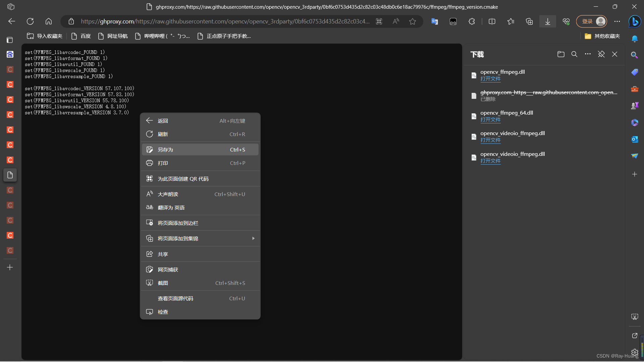Open the home page icon
Viewport: 644px width, 362px height.
pos(49,21)
